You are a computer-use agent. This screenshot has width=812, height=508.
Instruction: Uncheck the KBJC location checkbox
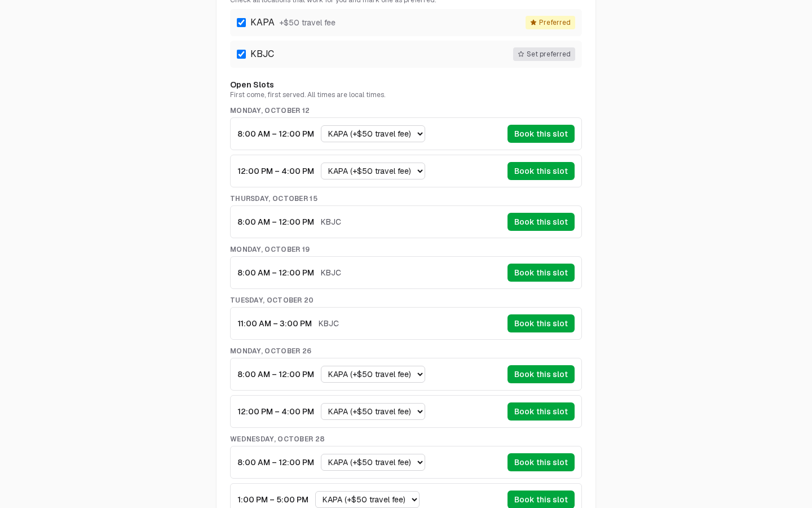click(x=241, y=54)
